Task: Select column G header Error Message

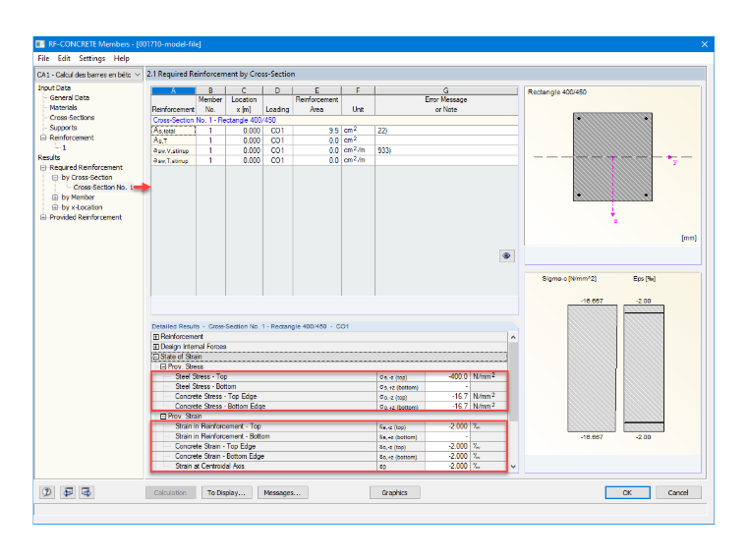Action: pyautogui.click(x=446, y=90)
